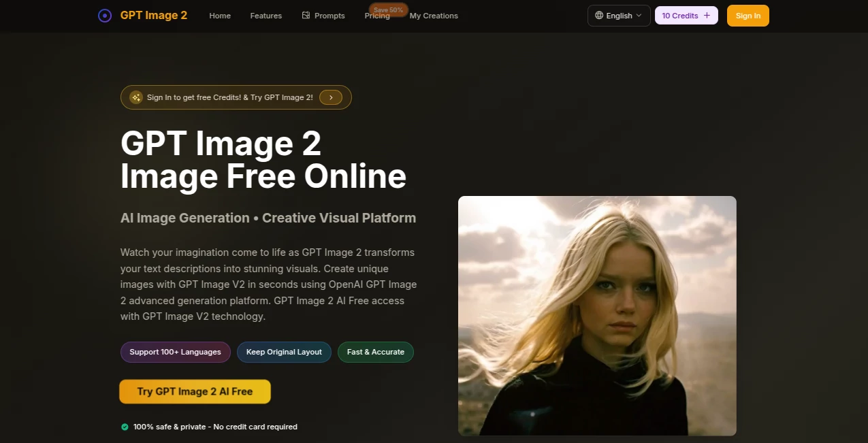This screenshot has height=443, width=868.
Task: Click the GPT Image 2 logo icon
Action: pyautogui.click(x=104, y=15)
